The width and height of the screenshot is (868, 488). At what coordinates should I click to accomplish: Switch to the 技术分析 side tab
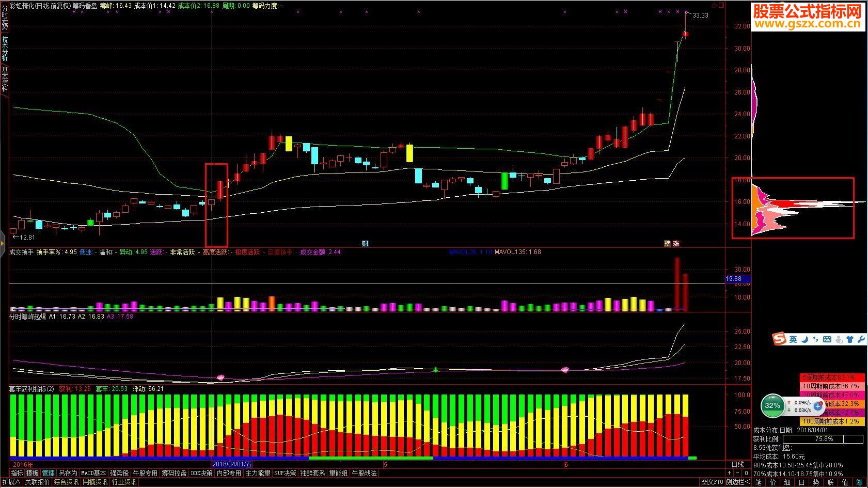tap(4, 49)
